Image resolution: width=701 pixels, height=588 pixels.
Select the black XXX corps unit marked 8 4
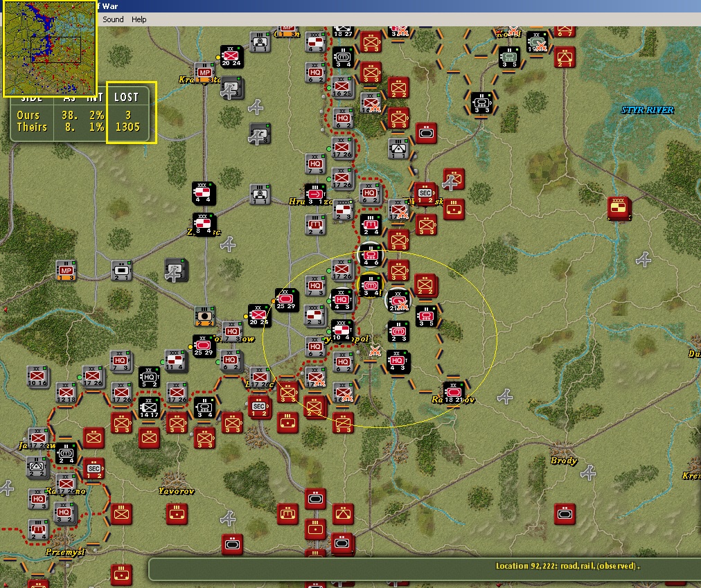click(204, 224)
